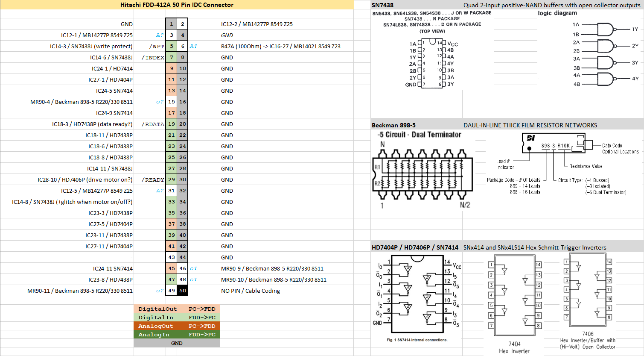
Task: Select the /INDEX signal label cell
Action: tap(153, 57)
